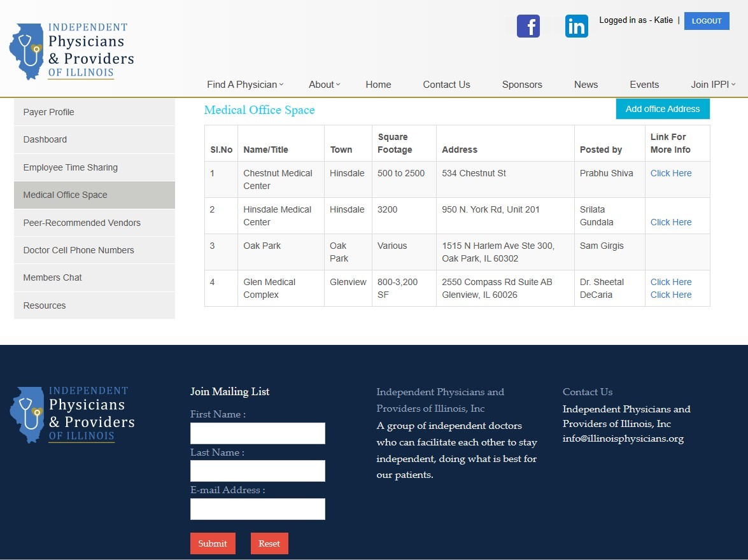This screenshot has height=560, width=748.
Task: Open first Click Here link for Glen Medical Complex
Action: [x=671, y=282]
